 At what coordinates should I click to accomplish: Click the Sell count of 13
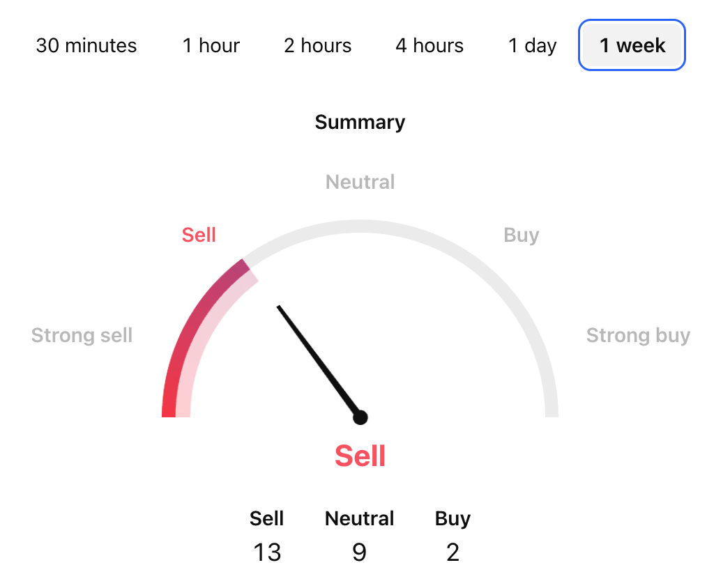tap(267, 552)
